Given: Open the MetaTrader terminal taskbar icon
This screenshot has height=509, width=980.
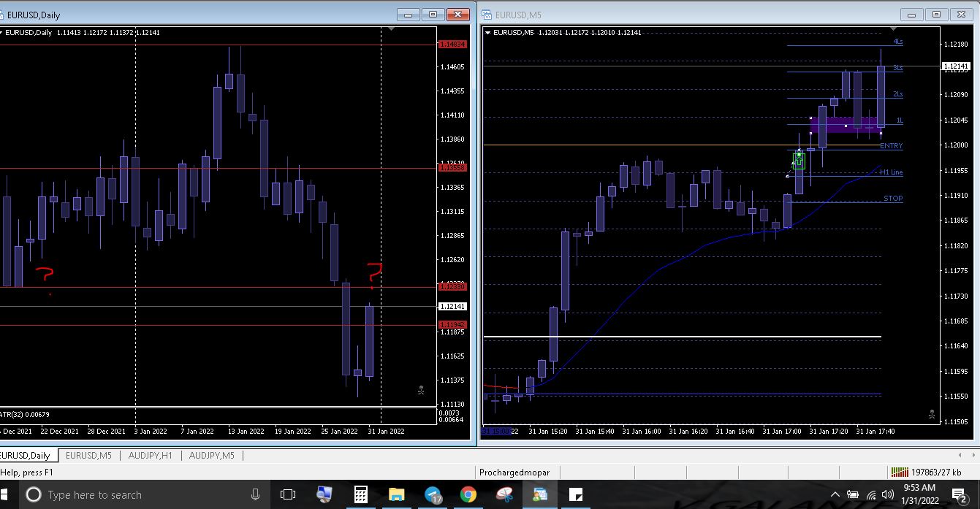Looking at the screenshot, I should point(540,494).
